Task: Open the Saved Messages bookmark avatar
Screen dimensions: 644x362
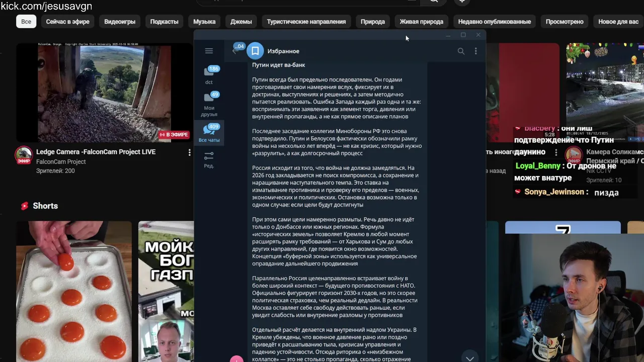Action: 255,51
